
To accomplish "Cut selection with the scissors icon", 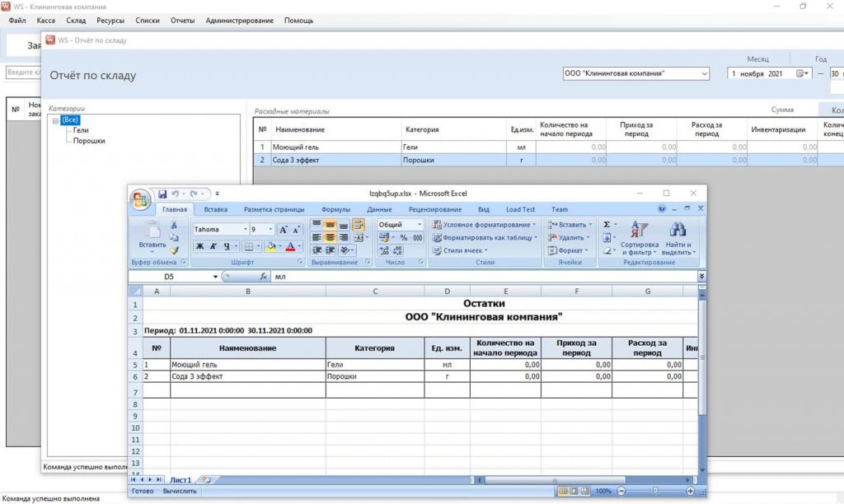I will point(174,226).
